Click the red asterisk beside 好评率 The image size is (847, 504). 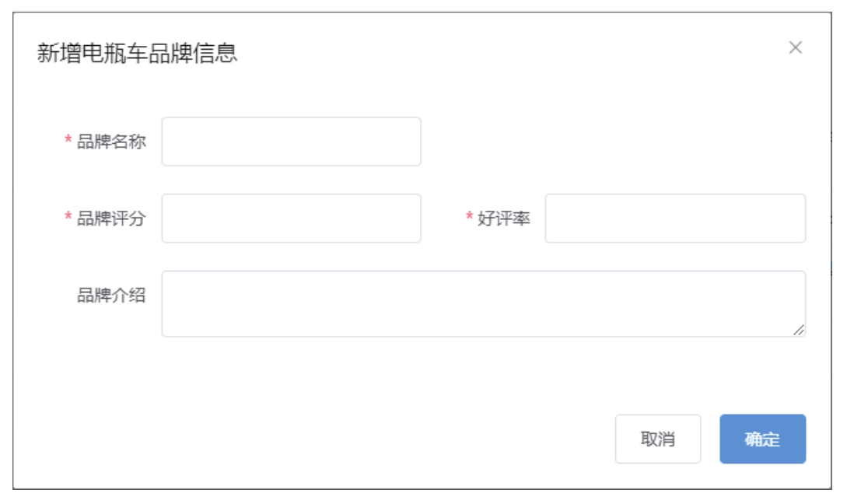tap(469, 219)
